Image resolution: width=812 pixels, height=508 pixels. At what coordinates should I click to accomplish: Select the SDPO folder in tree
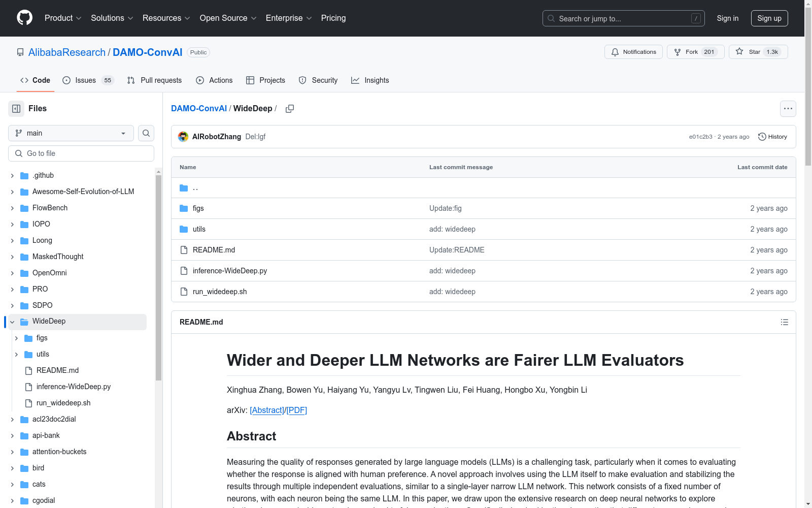(43, 305)
